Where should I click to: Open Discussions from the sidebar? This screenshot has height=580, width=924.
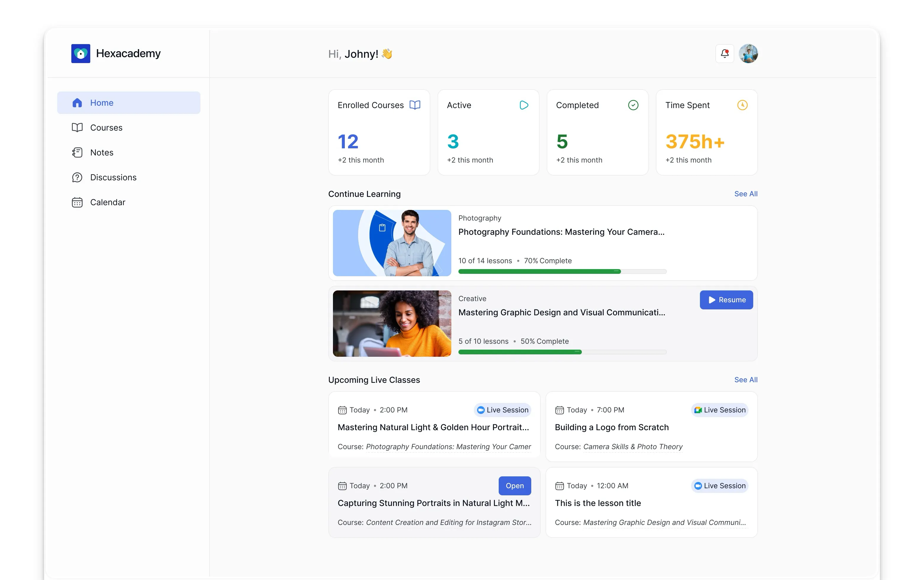point(128,178)
